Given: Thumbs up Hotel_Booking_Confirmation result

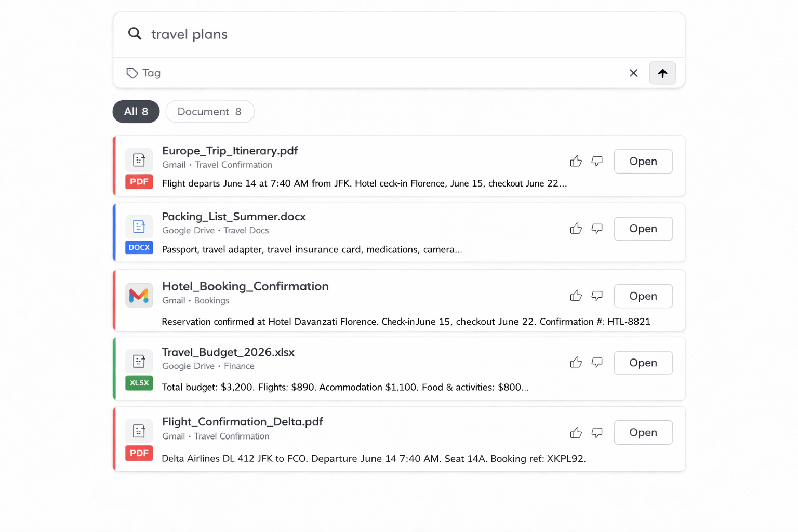Looking at the screenshot, I should tap(576, 296).
